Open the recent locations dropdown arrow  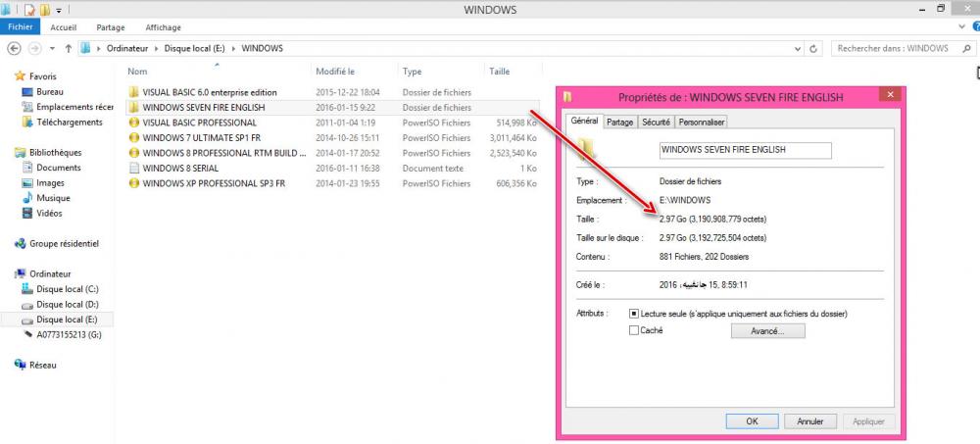(53, 48)
